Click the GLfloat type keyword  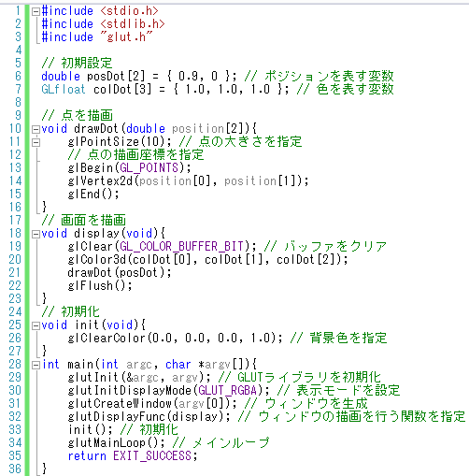64,90
